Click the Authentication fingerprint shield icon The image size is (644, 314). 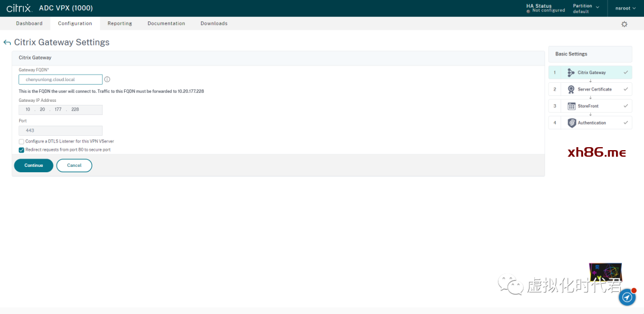(x=571, y=123)
